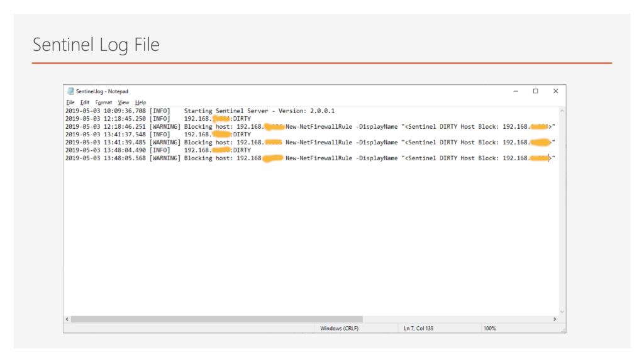
Task: Close the Sentinel.log Notepad window
Action: (x=555, y=91)
